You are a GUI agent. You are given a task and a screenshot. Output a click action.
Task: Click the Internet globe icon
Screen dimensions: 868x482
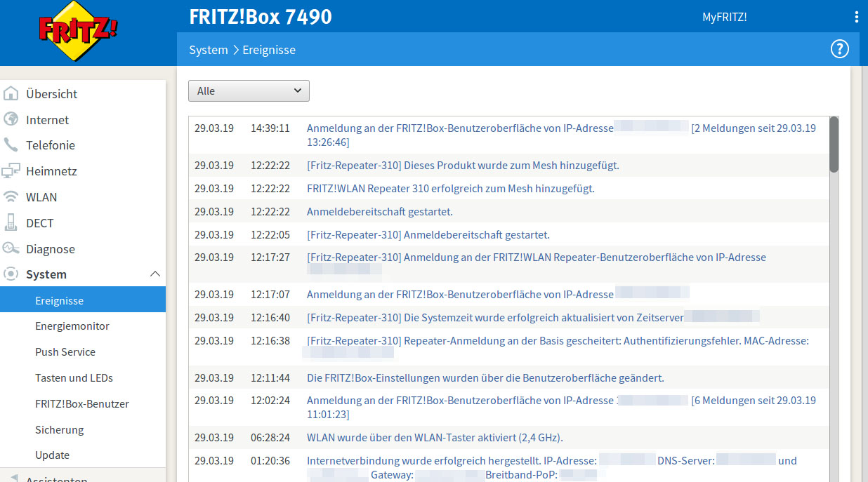coord(11,119)
